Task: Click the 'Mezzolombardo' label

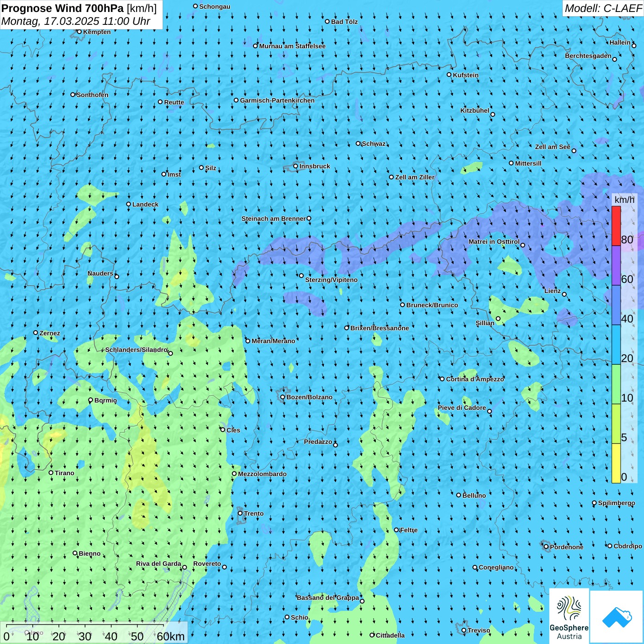Action: point(262,474)
